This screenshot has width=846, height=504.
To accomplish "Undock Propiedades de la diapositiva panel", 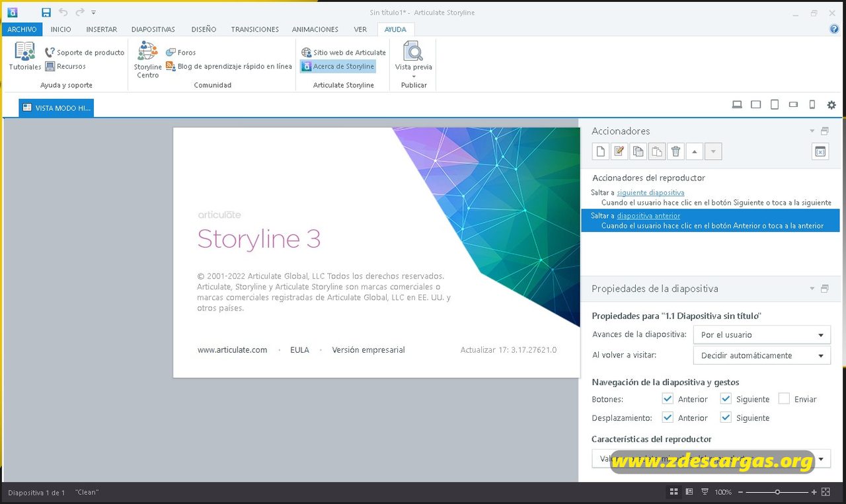I will pos(824,289).
